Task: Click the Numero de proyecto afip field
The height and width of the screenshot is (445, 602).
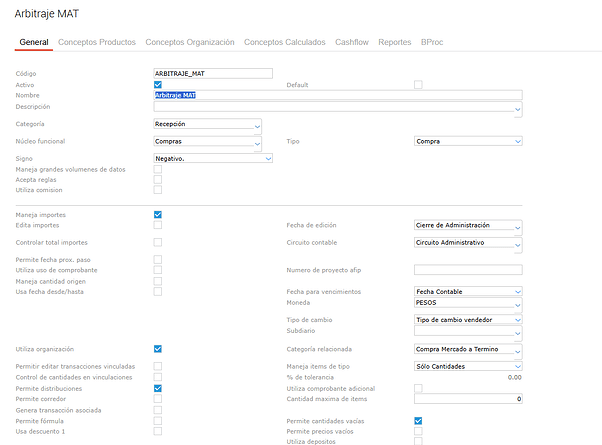Action: pyautogui.click(x=467, y=269)
